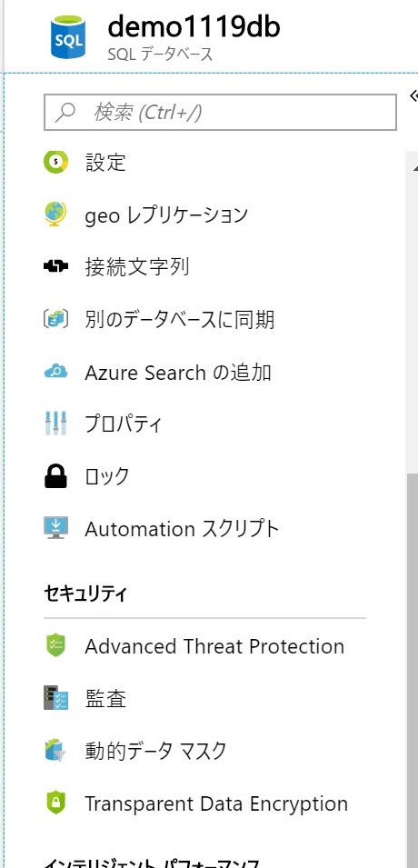Click the globe icon for geo レプリケーション

point(55,214)
